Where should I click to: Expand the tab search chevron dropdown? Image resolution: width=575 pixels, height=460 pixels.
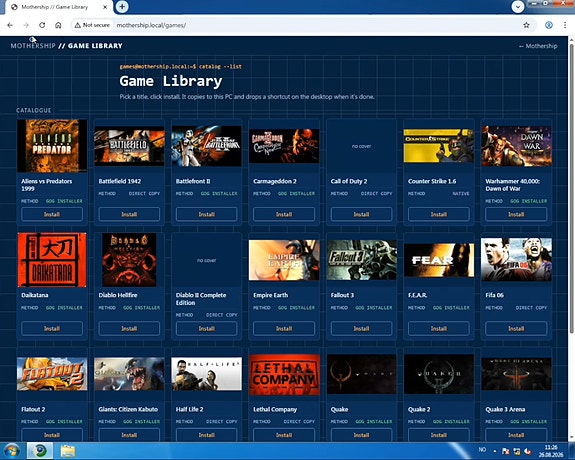[517, 7]
